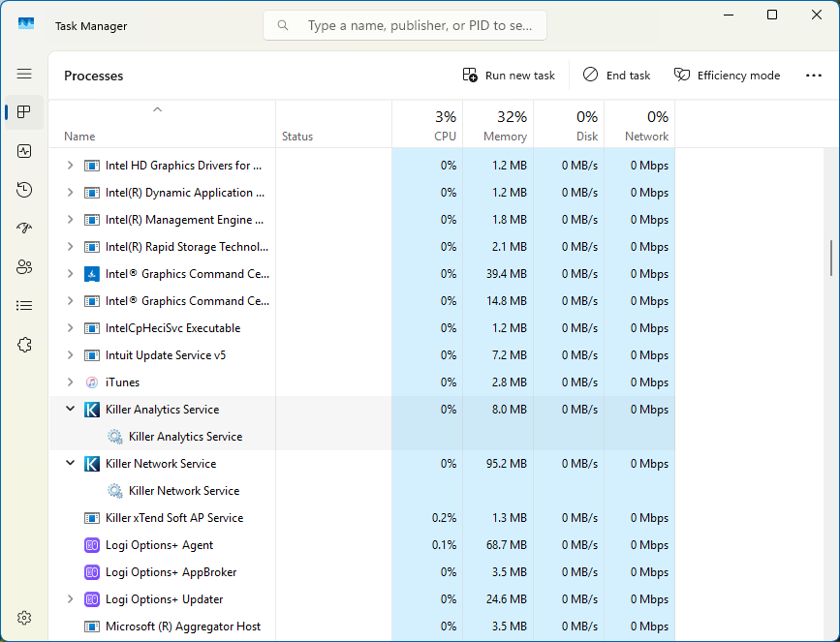Click the Microsoft Aggregator Host icon

92,627
